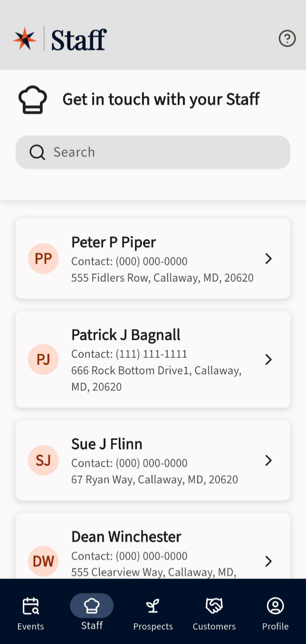
Task: Click the chef hat icon beside heading
Action: tap(33, 100)
